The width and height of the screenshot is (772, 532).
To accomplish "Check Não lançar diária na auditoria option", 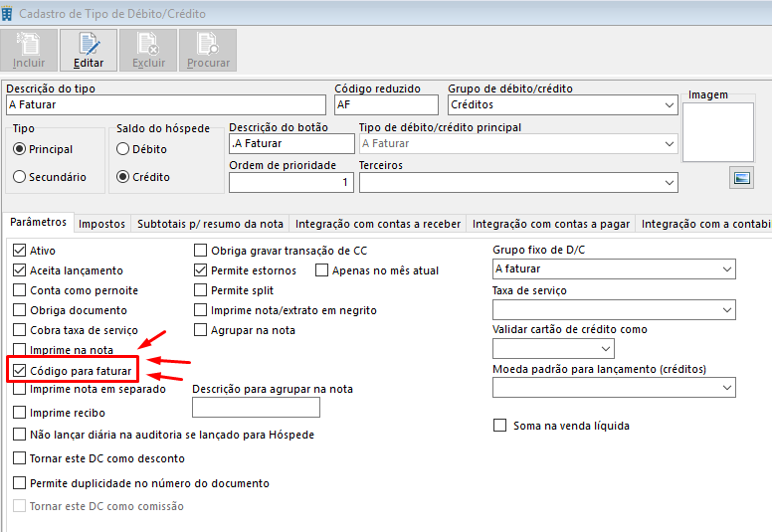I will [x=19, y=435].
